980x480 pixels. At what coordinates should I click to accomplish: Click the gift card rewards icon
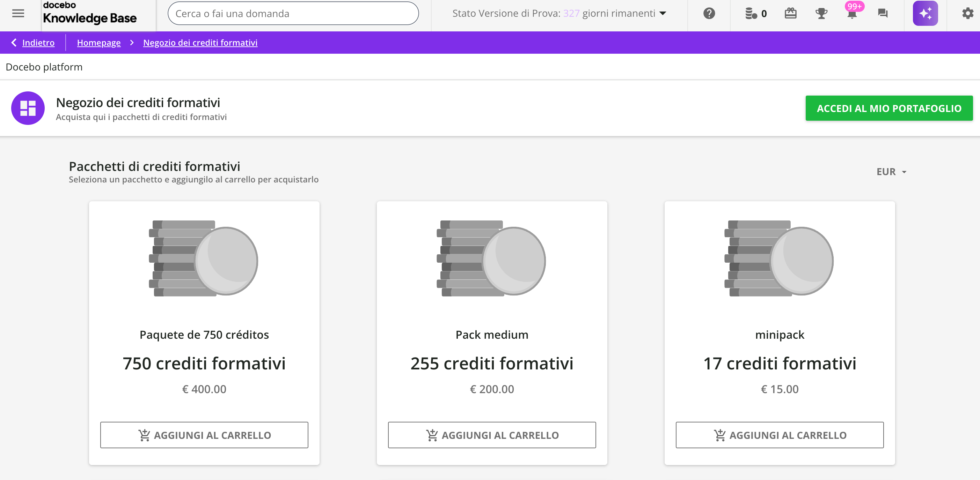[x=790, y=13]
